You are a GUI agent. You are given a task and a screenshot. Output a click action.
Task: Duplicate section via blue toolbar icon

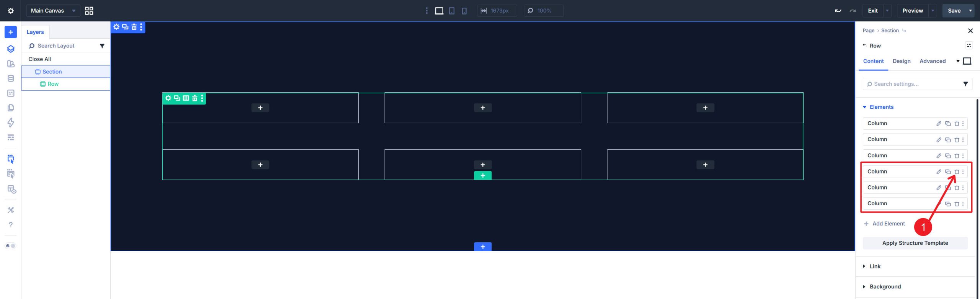point(125,27)
